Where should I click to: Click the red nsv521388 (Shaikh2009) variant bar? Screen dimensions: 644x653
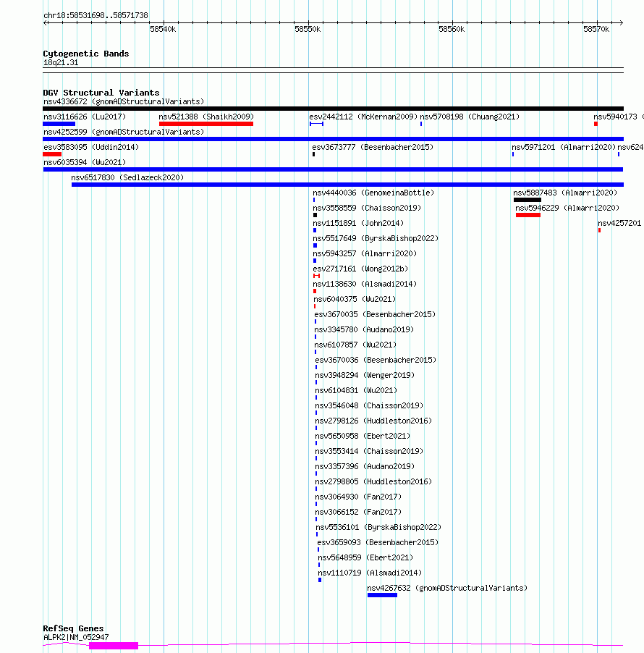(x=206, y=124)
